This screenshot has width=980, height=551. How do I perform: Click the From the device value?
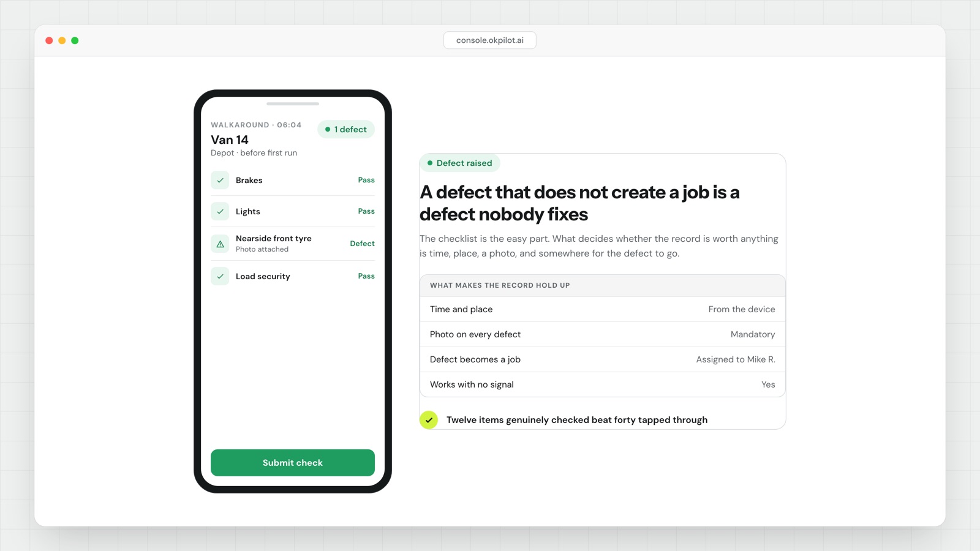[x=742, y=309]
